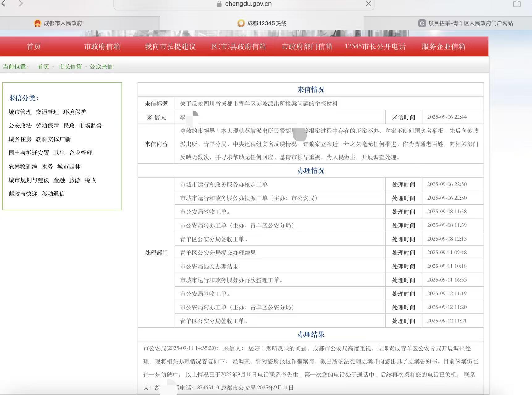This screenshot has width=532, height=395.
Task: Click 市长信箱 breadcrumb link
Action: click(70, 67)
